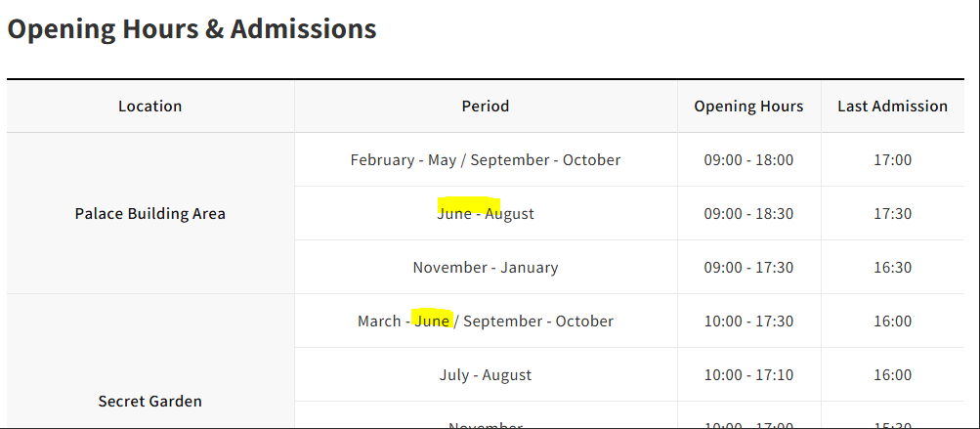Select the Last Admission column header

892,107
